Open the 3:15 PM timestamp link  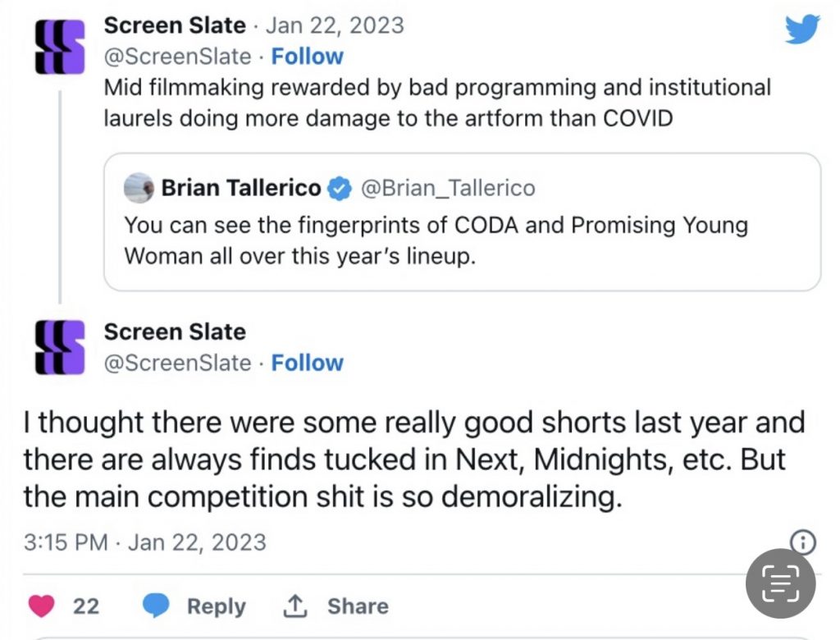click(144, 542)
